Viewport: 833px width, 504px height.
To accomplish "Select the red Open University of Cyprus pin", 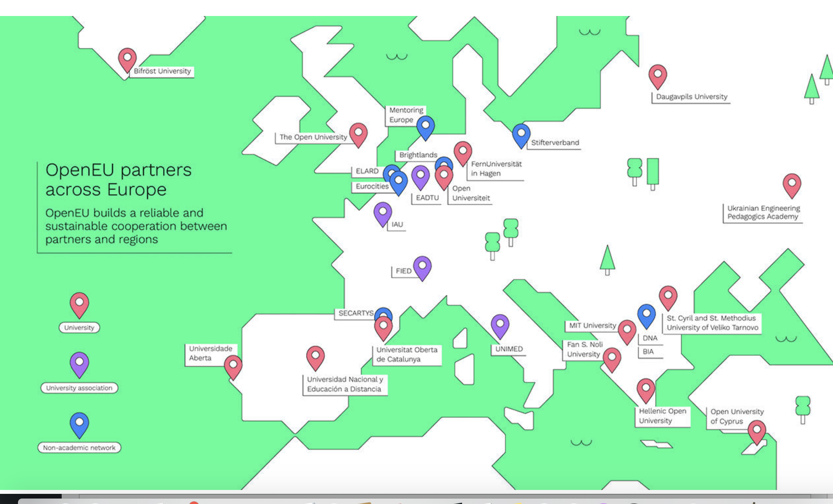I will point(757,432).
